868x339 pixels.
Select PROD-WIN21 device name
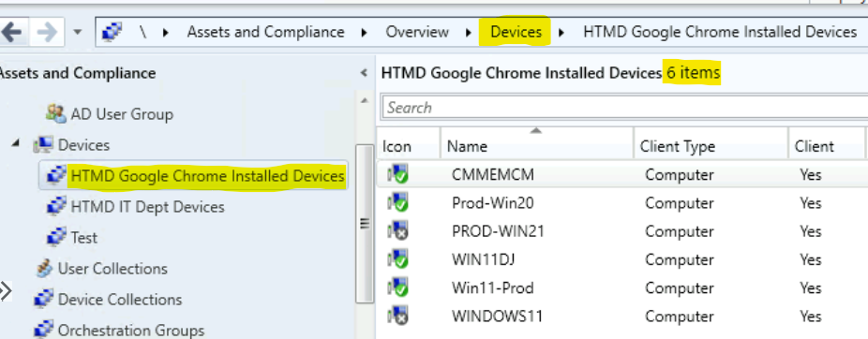tap(498, 231)
